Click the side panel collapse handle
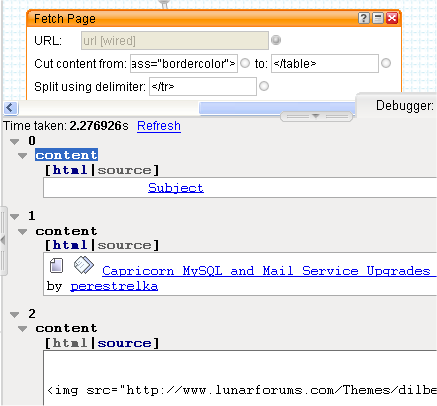The height and width of the screenshot is (406, 437). 3,241
